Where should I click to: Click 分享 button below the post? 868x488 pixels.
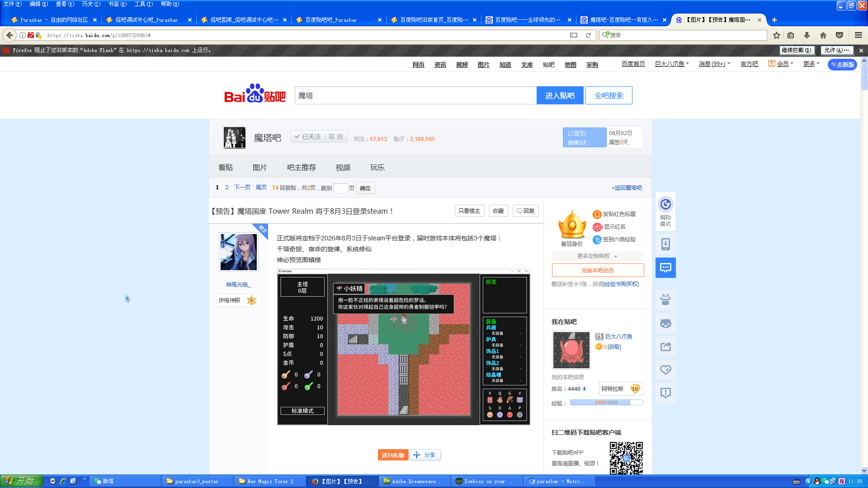[x=425, y=455]
